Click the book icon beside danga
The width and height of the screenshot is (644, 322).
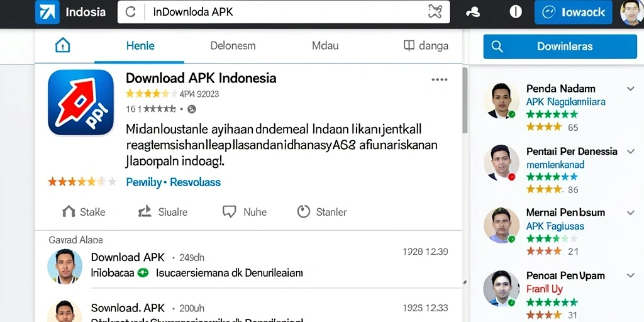[409, 45]
